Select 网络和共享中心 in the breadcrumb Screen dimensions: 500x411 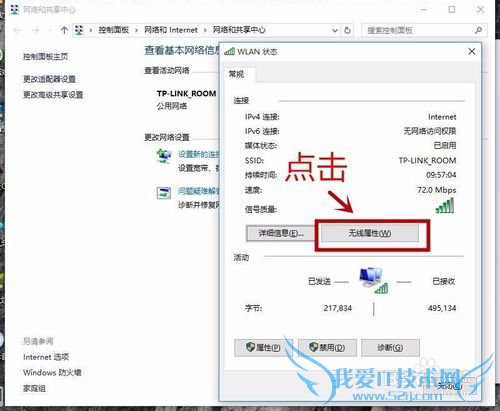click(239, 30)
